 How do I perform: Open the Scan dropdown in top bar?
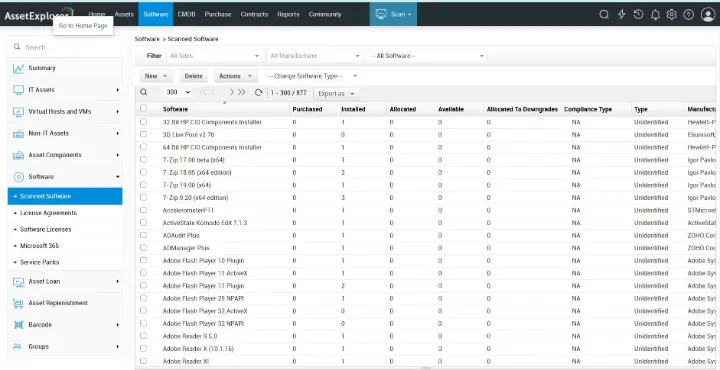click(394, 14)
